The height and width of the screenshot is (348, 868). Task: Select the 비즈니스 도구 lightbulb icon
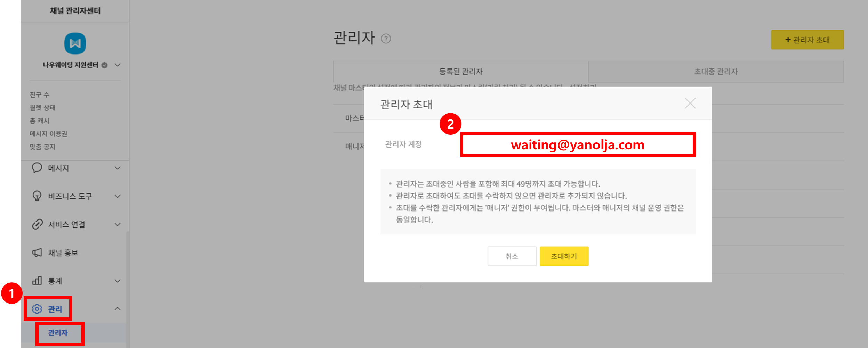(37, 196)
